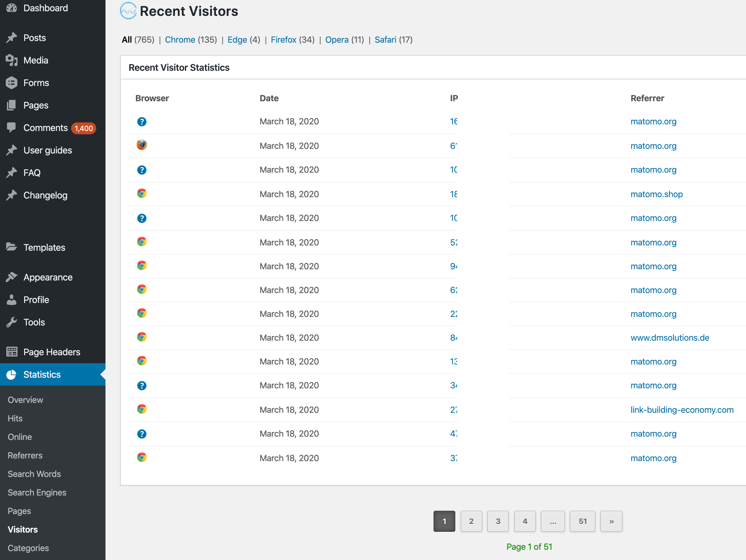Click the Safari browser filter option
Image resolution: width=746 pixels, height=560 pixels.
(388, 39)
